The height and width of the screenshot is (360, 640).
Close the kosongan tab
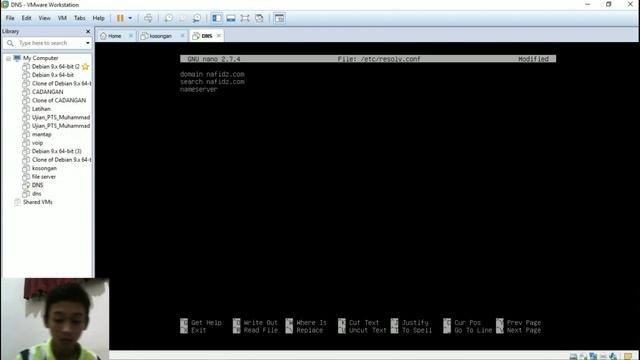[182, 36]
